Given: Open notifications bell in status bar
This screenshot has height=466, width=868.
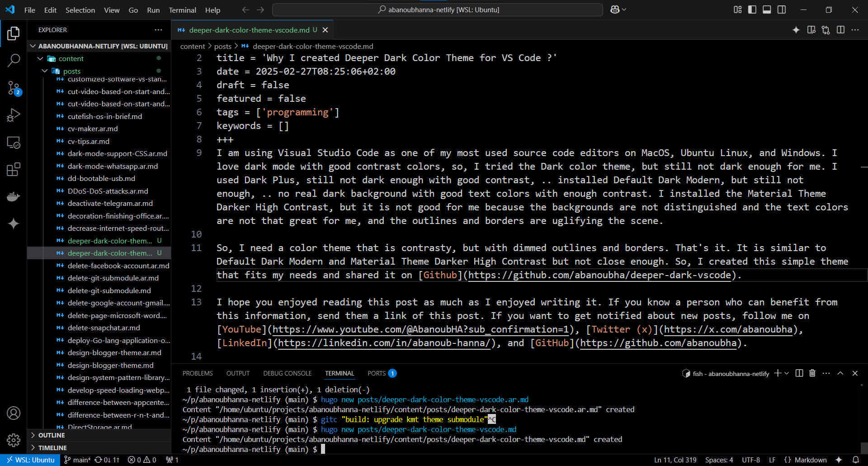Looking at the screenshot, I should point(855,460).
